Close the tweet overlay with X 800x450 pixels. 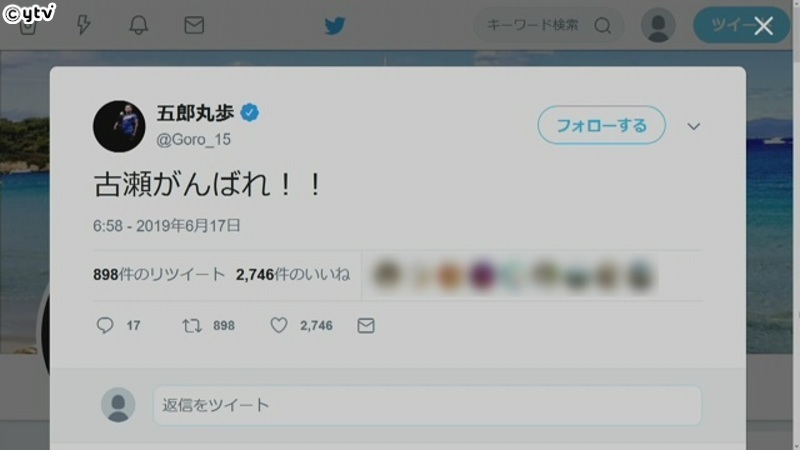click(x=763, y=26)
